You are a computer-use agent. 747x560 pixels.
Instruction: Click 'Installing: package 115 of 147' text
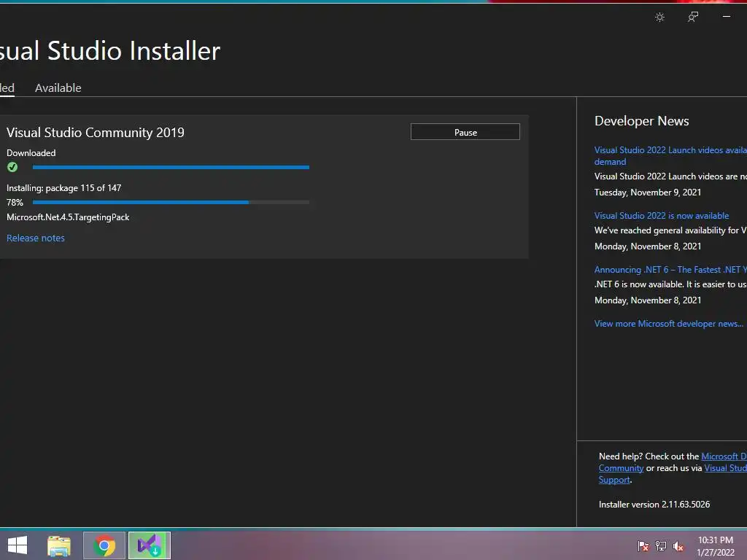tap(64, 188)
